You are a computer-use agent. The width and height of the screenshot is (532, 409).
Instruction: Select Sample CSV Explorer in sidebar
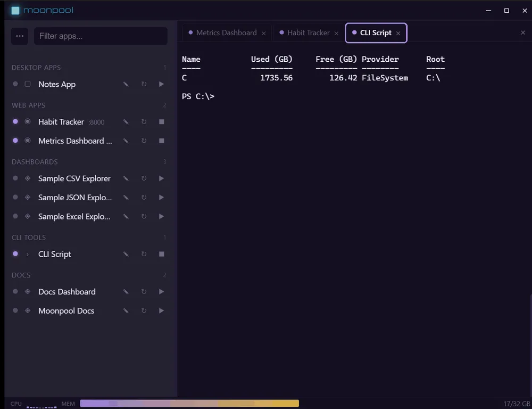(74, 178)
